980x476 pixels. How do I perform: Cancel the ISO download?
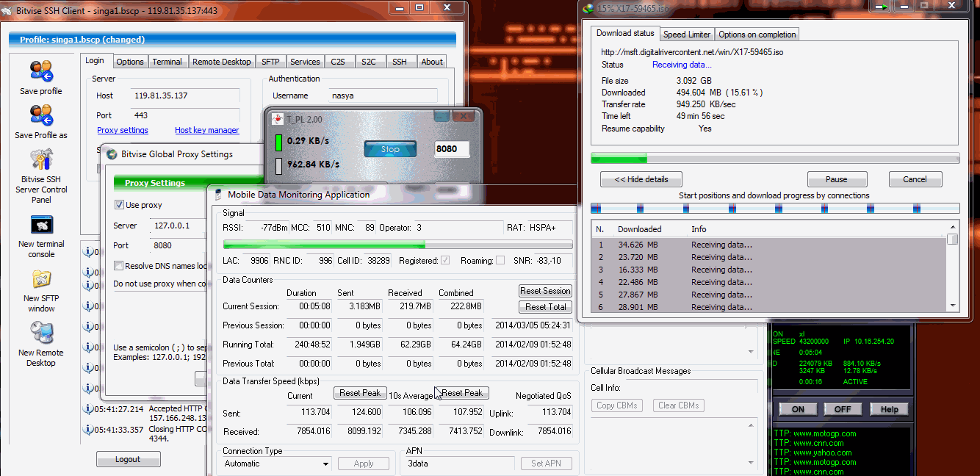(x=915, y=179)
